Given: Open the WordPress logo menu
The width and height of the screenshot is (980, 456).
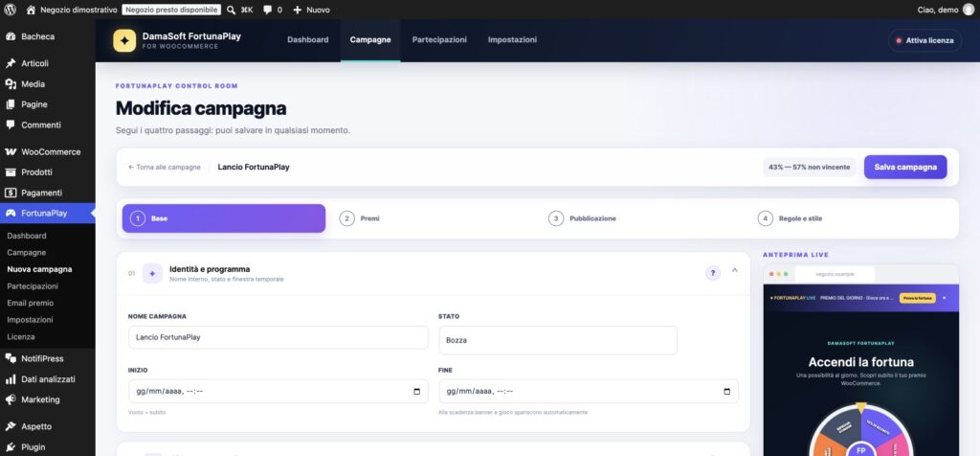Looking at the screenshot, I should pos(10,10).
